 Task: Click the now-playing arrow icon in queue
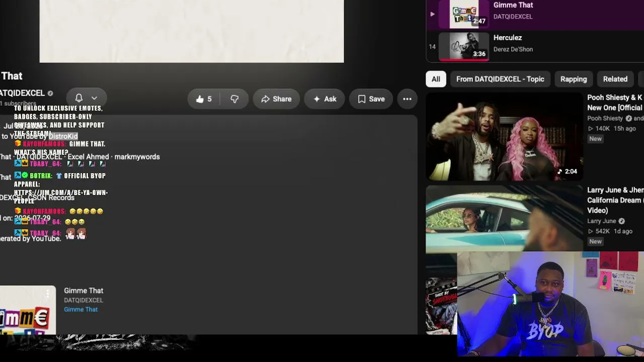432,14
